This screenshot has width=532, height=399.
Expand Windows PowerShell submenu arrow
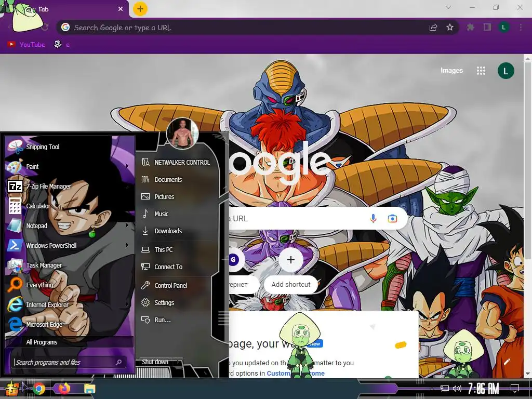[x=127, y=245]
